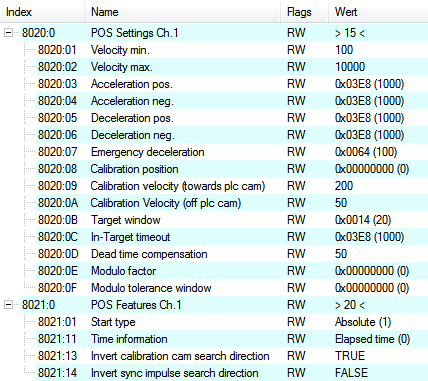Collapse the 8021:0 POS Features tree node

pos(8,305)
